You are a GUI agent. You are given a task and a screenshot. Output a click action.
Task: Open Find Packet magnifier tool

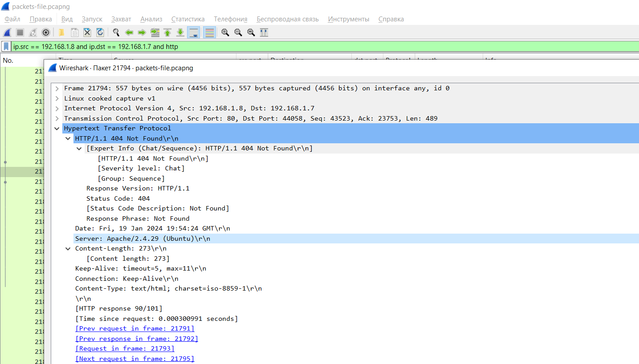(116, 32)
